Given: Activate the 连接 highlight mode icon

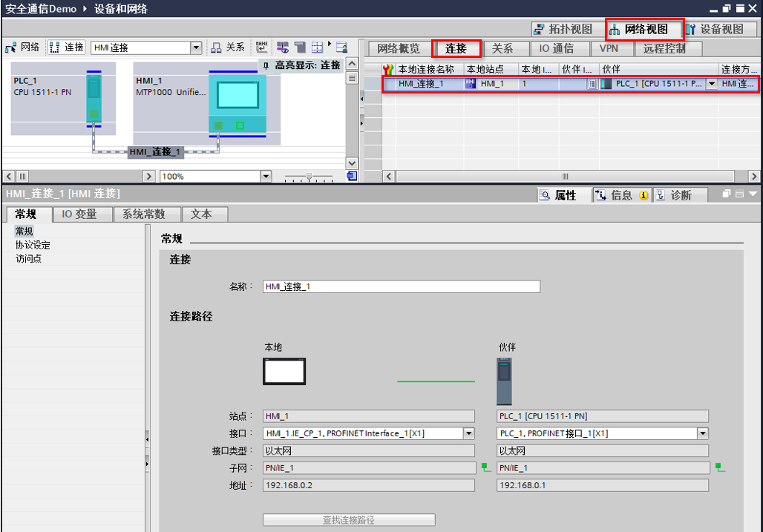Looking at the screenshot, I should pos(285,46).
